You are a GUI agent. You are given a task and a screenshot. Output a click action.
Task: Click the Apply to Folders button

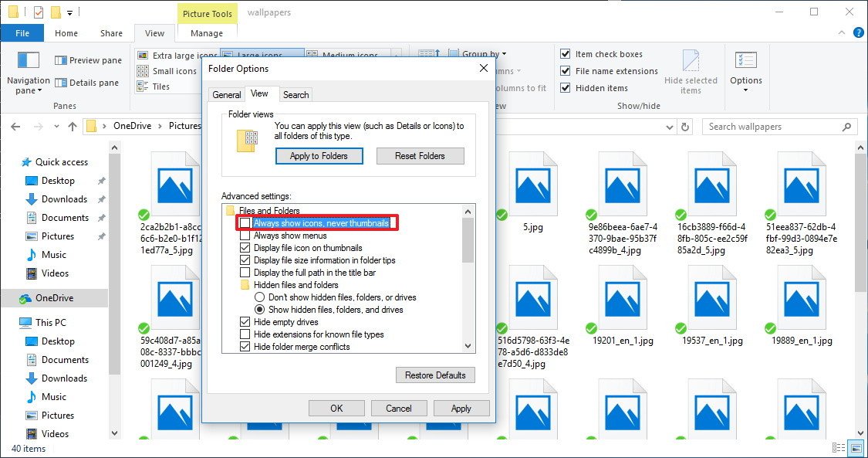pyautogui.click(x=319, y=155)
